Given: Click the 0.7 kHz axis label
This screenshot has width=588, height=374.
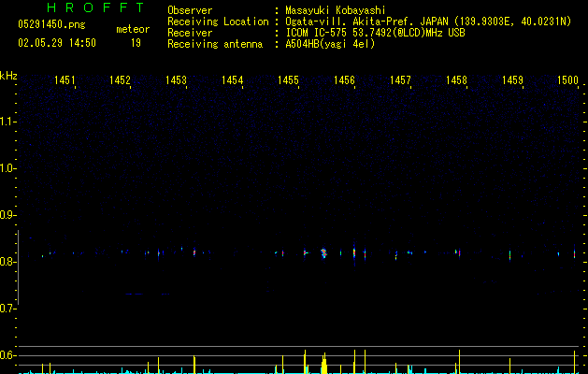Looking at the screenshot, I should 7,309.
